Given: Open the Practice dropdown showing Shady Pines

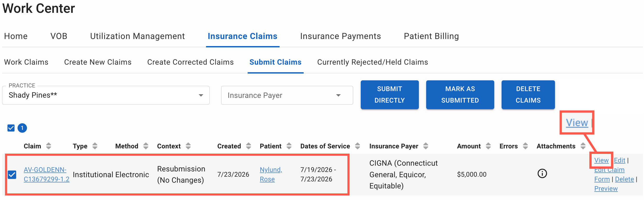Looking at the screenshot, I should pyautogui.click(x=106, y=95).
